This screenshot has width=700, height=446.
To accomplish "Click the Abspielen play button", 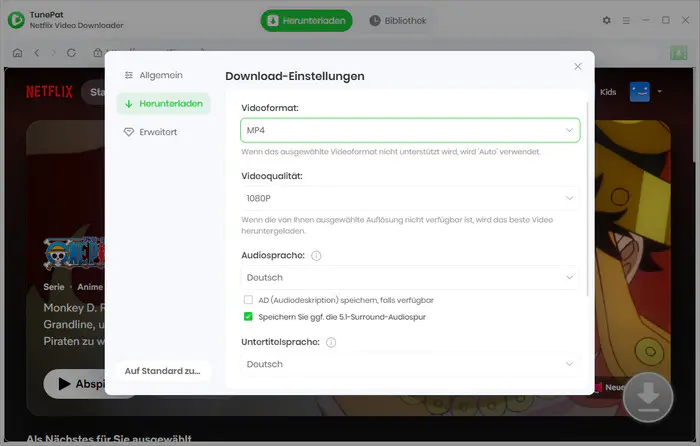I will click(74, 383).
